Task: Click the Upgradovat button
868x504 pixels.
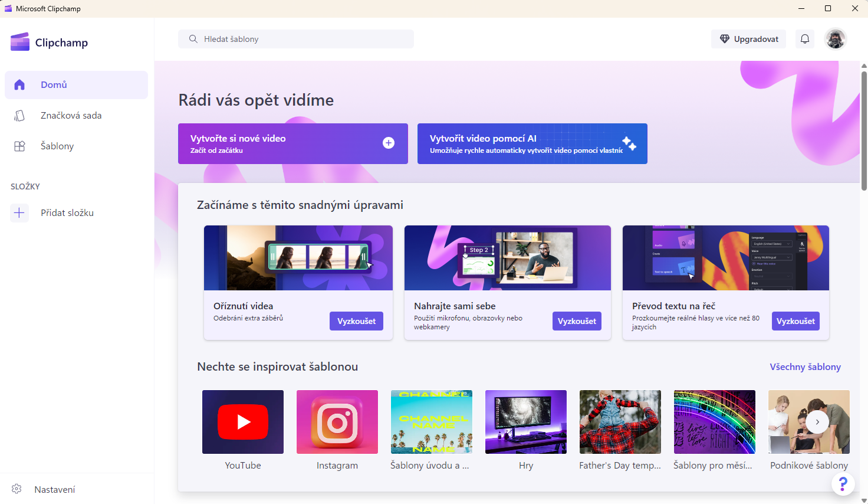Action: [749, 39]
